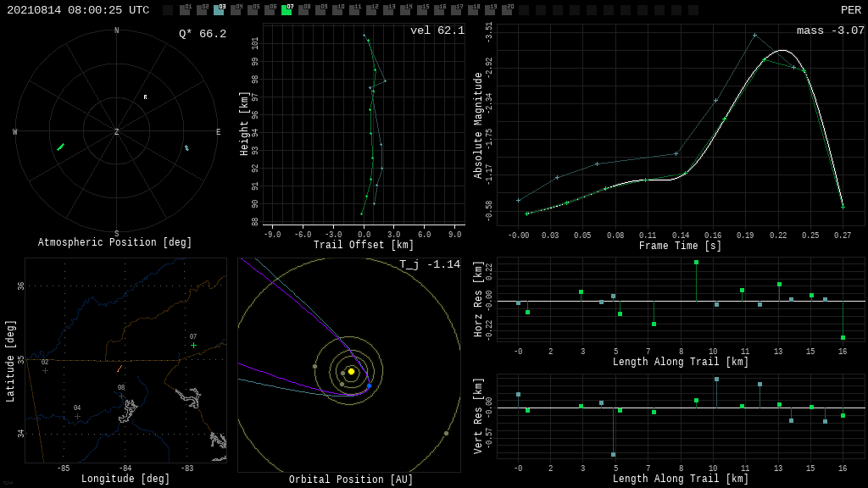
Task: Click the yellow Sun in orbital plot
Action: click(351, 371)
